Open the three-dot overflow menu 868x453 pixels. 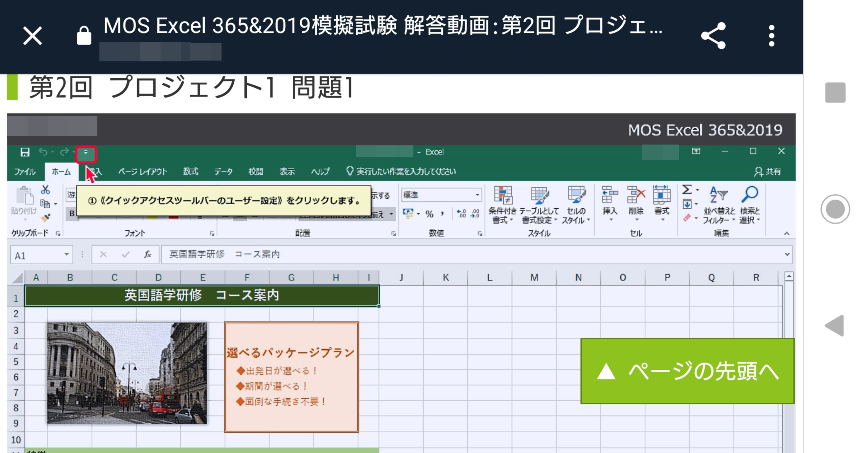tap(772, 36)
